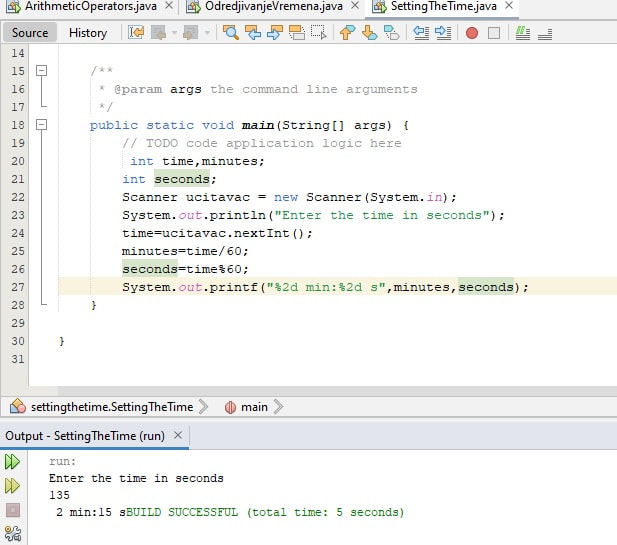This screenshot has width=617, height=545.
Task: Toggle Rectangular Selection icon
Action: point(318,33)
